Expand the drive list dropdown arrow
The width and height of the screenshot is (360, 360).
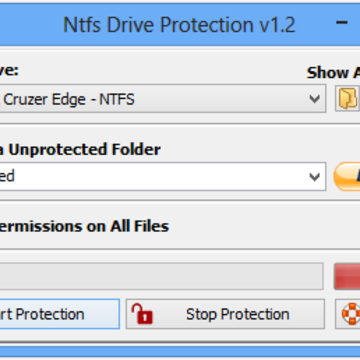314,99
